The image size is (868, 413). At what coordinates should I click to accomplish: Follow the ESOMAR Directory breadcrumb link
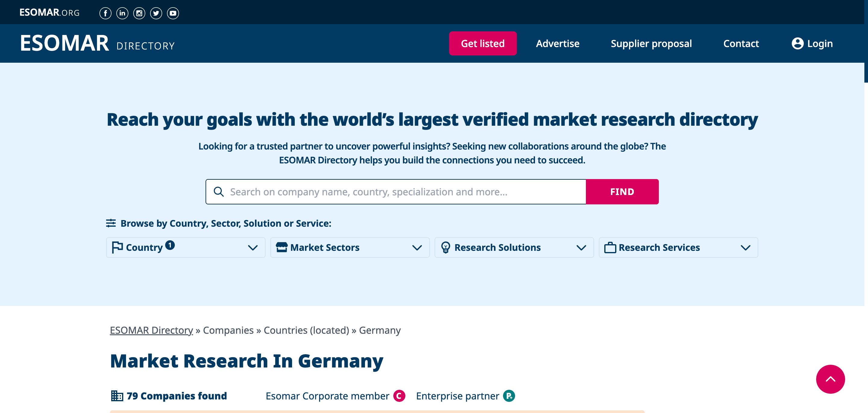[x=151, y=330]
